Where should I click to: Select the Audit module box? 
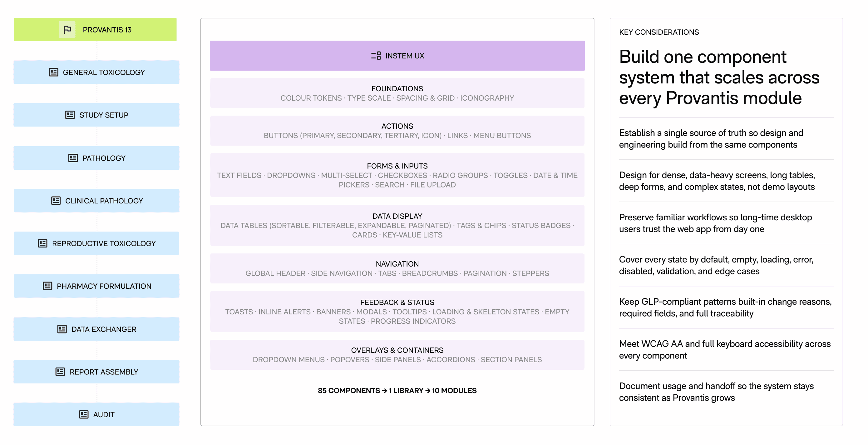pyautogui.click(x=96, y=414)
